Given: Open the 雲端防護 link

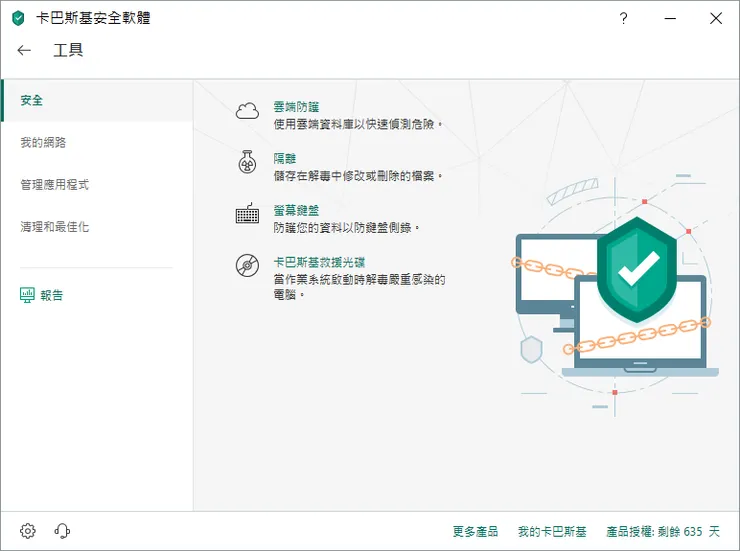Looking at the screenshot, I should point(296,107).
